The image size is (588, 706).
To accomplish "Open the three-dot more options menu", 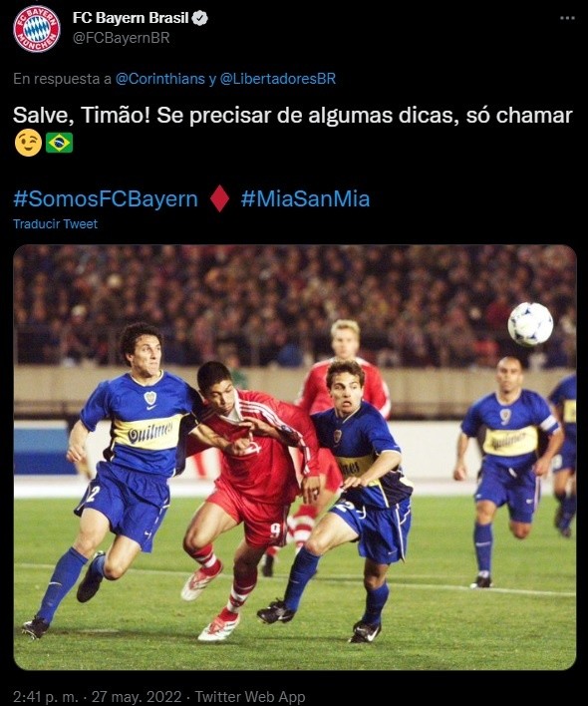I will pos(567,18).
